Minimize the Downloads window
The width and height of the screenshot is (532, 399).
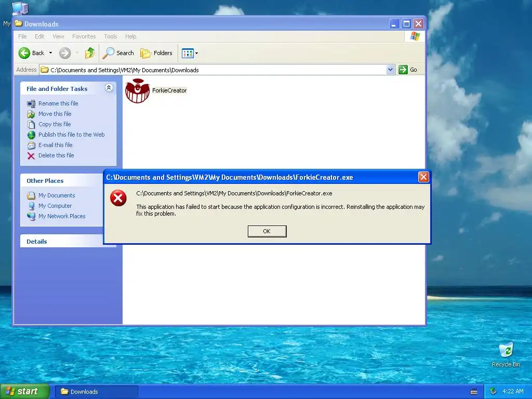click(x=394, y=24)
